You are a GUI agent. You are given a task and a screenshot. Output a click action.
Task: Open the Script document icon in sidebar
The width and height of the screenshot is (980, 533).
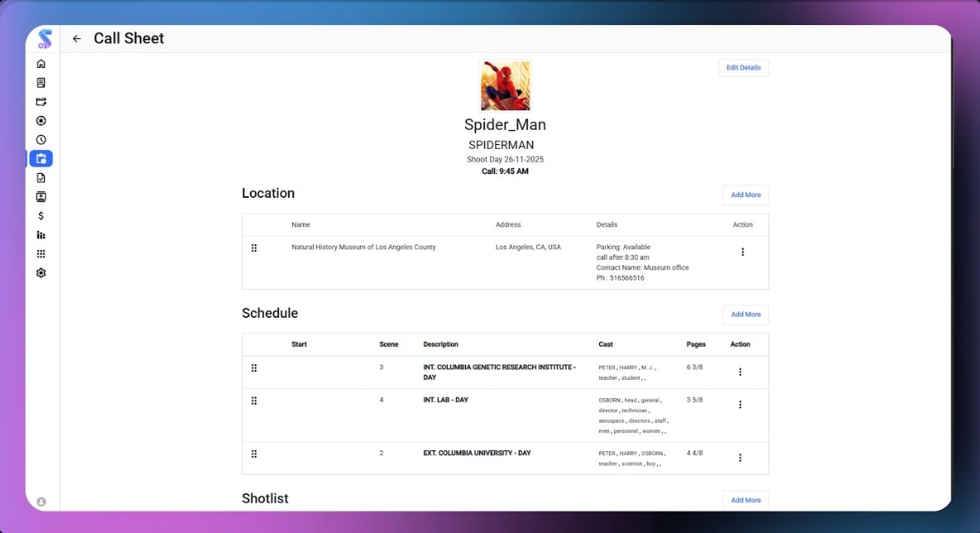(x=41, y=82)
